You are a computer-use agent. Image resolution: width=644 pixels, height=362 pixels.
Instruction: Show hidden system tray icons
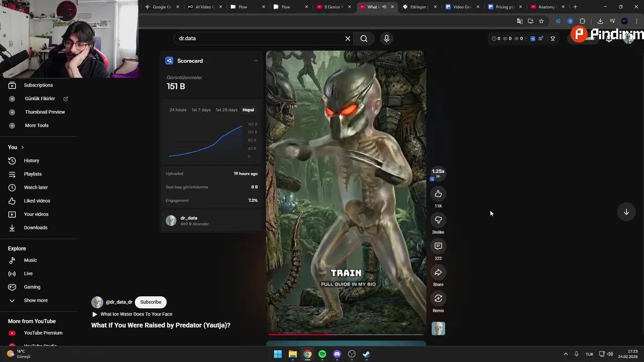coord(566,354)
